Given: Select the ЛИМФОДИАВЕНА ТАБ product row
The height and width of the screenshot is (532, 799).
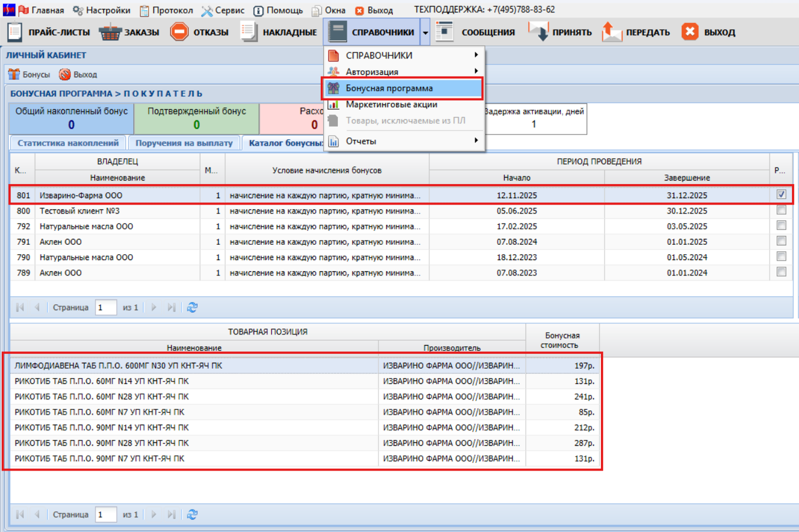Looking at the screenshot, I should pyautogui.click(x=195, y=366).
